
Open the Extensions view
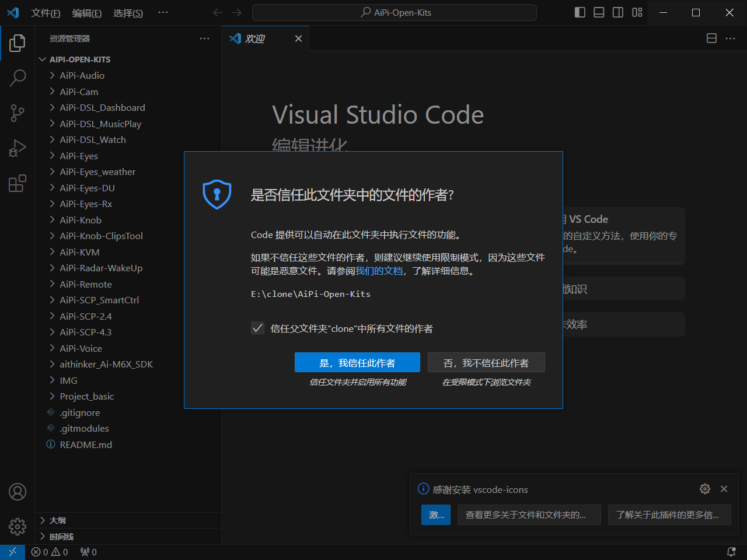(x=18, y=183)
